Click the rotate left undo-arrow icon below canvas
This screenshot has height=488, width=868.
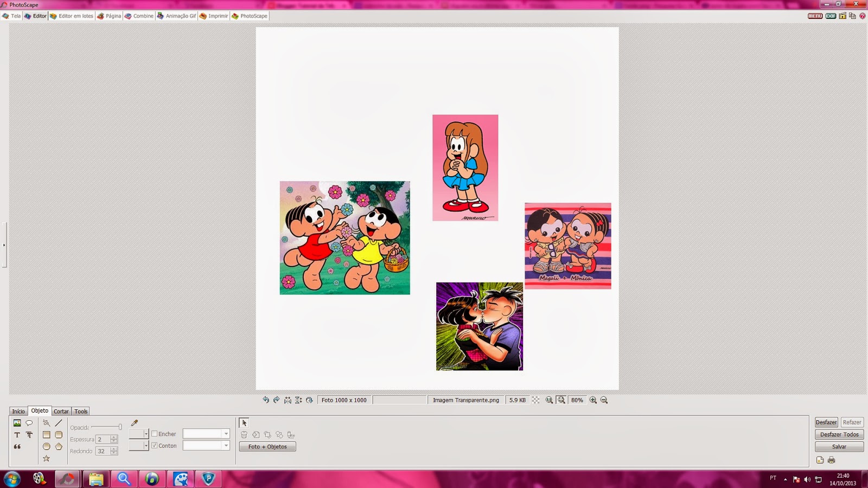click(266, 400)
